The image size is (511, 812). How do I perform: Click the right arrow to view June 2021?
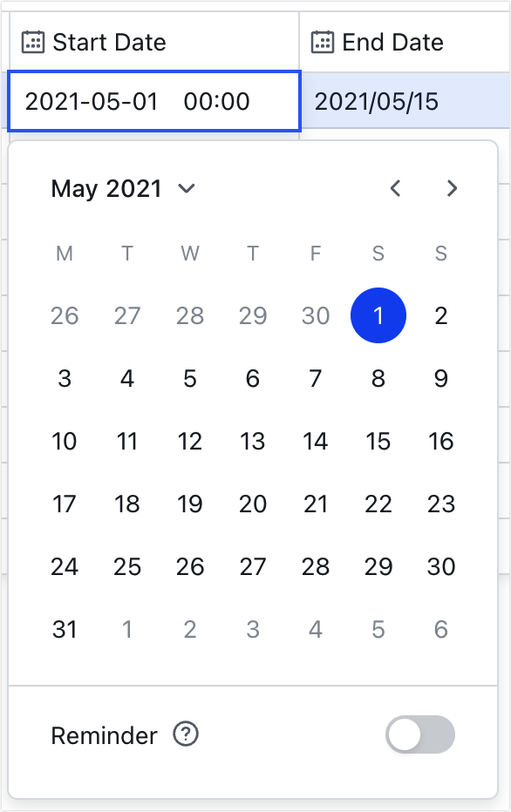452,188
